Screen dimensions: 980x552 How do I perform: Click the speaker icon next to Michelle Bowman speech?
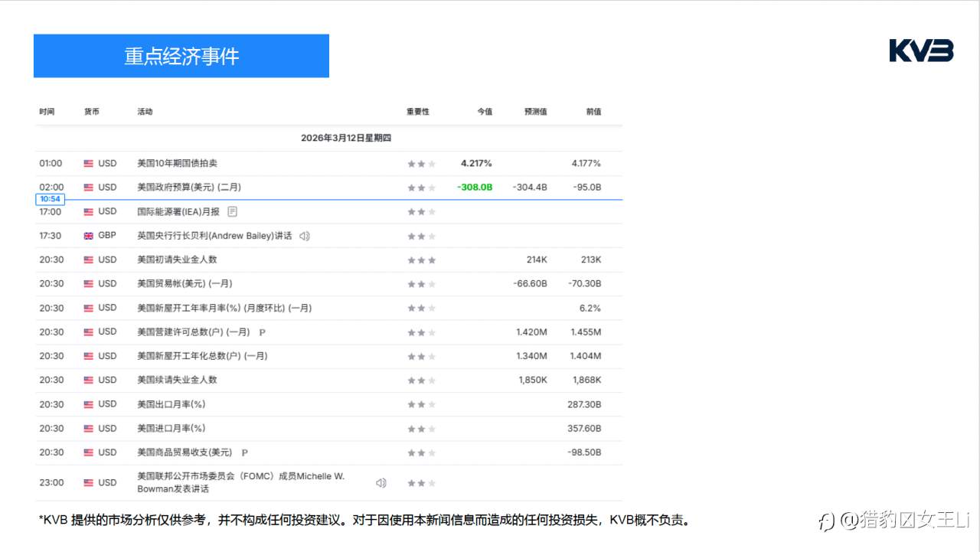(381, 482)
